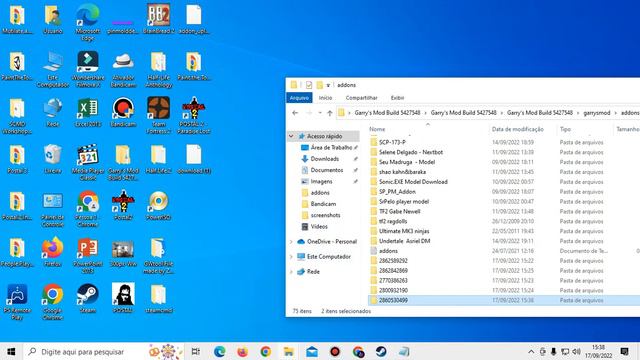Launch Excel 2013 from desktop
Screen dimensions: 640x360
(88, 113)
